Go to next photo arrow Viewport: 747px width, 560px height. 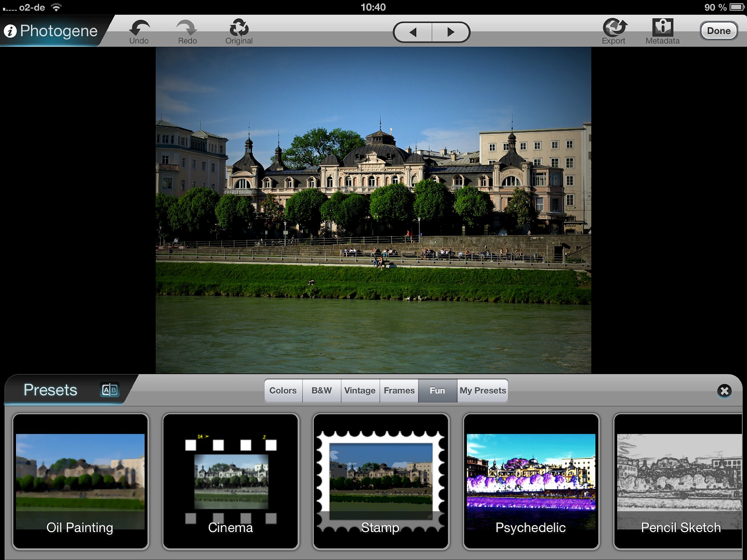pyautogui.click(x=451, y=32)
